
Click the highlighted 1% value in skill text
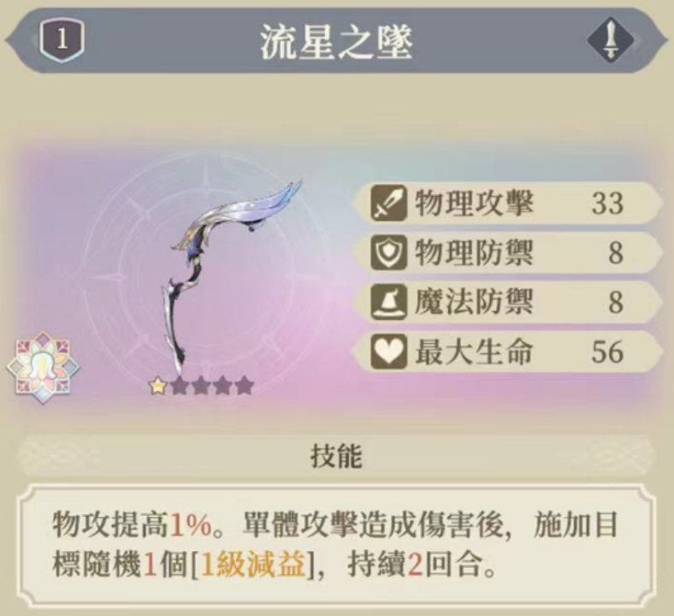(x=192, y=525)
